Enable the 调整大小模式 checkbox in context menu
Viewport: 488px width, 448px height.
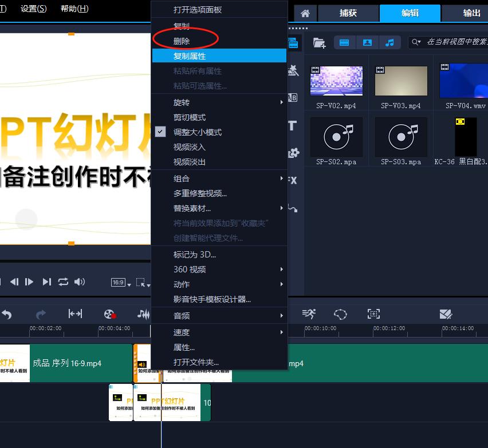pos(160,130)
